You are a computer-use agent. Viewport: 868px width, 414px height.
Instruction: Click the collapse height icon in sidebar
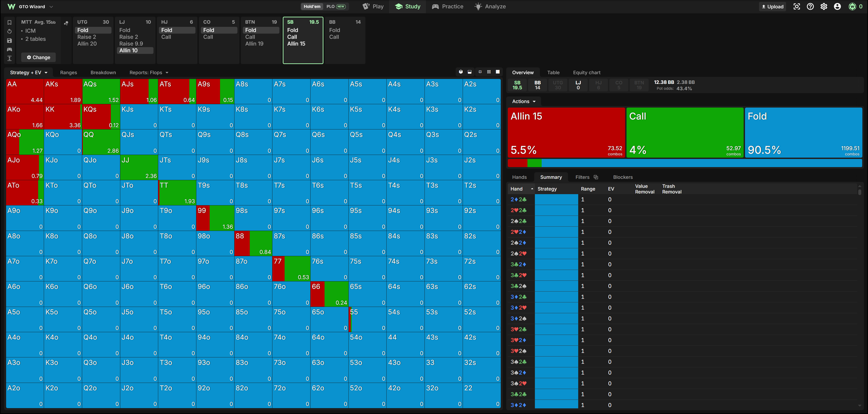9,58
